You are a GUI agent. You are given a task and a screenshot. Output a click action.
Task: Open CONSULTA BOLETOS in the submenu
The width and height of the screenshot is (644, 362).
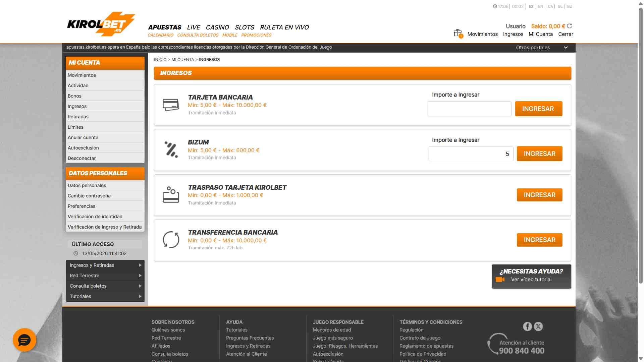click(x=198, y=35)
